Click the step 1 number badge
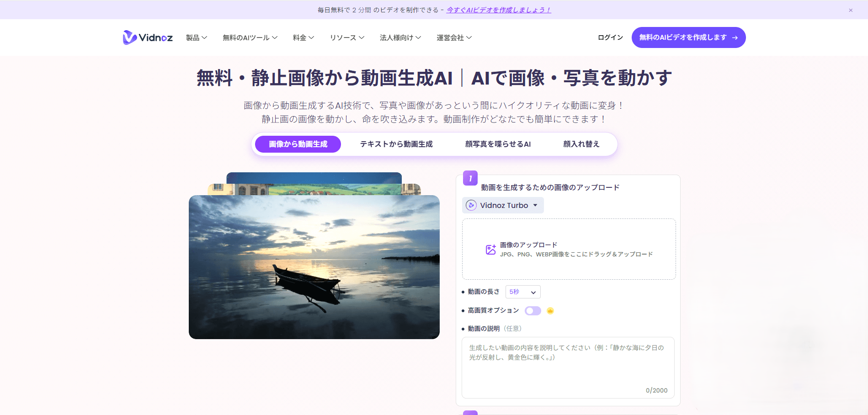Viewport: 868px width, 415px height. [x=470, y=179]
